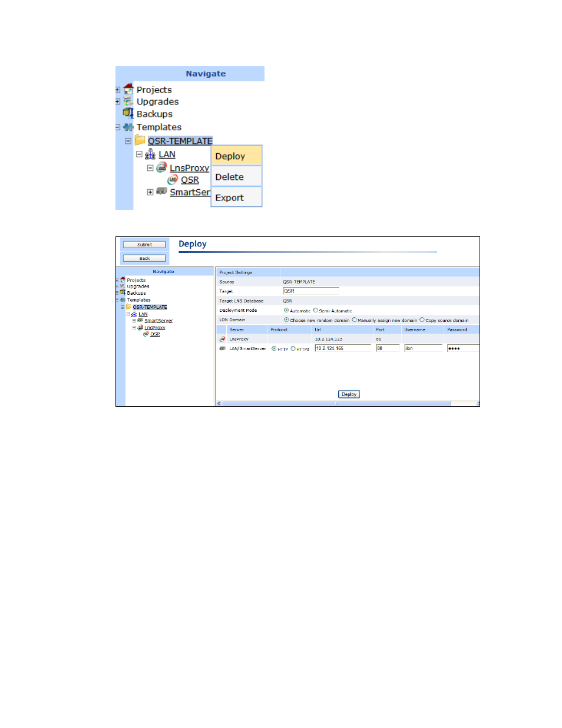Expand SmartServer node in the Deploy page tree
The width and height of the screenshot is (562, 728).
point(134,321)
